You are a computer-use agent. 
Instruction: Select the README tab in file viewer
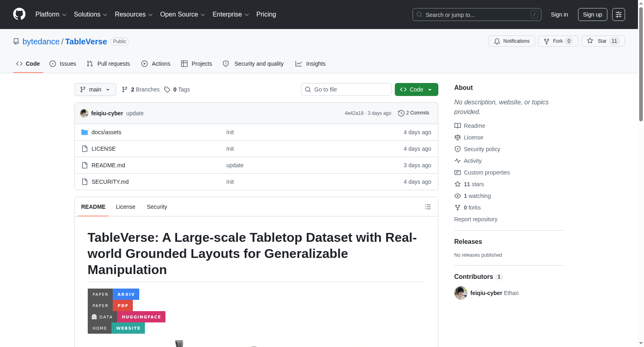point(93,207)
